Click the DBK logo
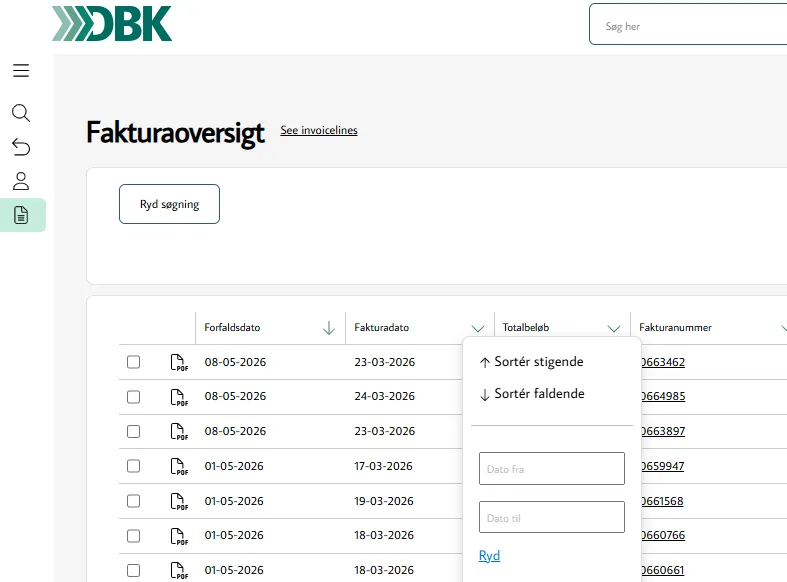Image resolution: width=787 pixels, height=582 pixels. (112, 24)
